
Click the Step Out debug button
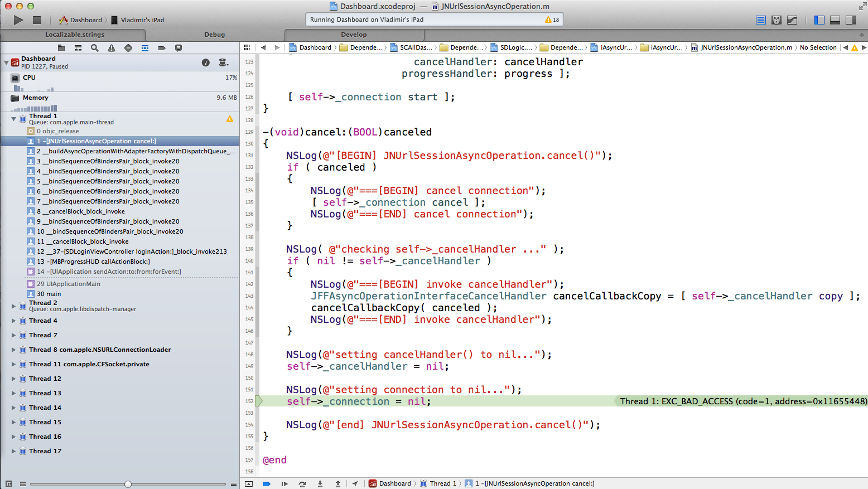pos(338,484)
